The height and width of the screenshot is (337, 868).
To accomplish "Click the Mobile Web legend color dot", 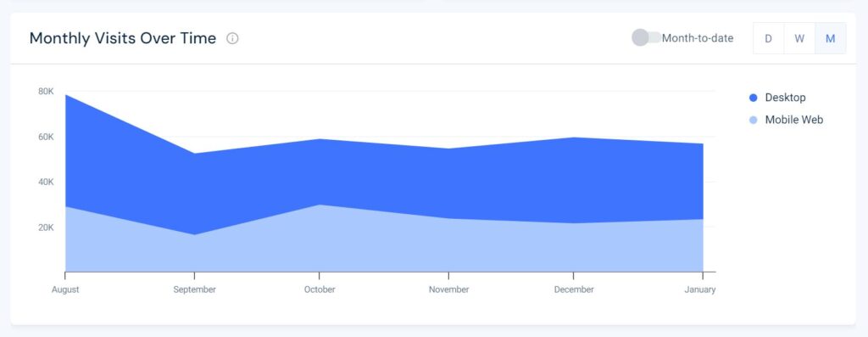I will point(753,120).
